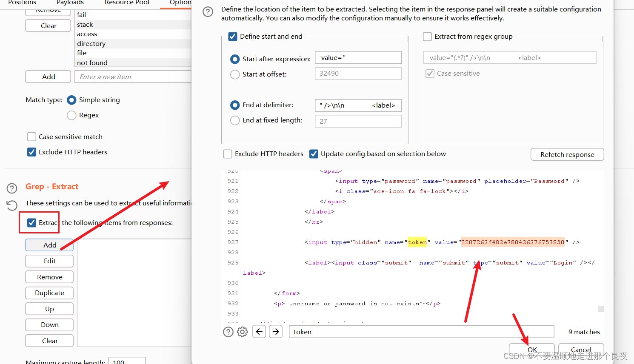The width and height of the screenshot is (634, 364).
Task: Click the Start at offset 32490 field
Action: click(x=358, y=74)
